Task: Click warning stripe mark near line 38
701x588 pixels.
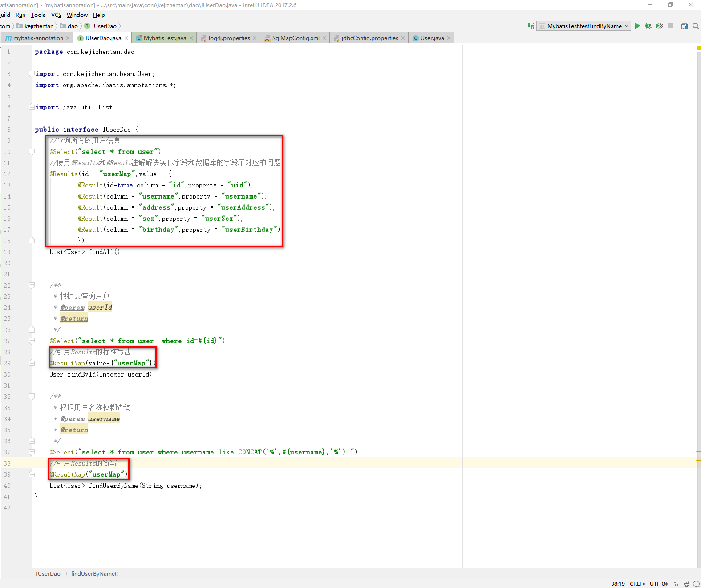Action: tap(698, 459)
